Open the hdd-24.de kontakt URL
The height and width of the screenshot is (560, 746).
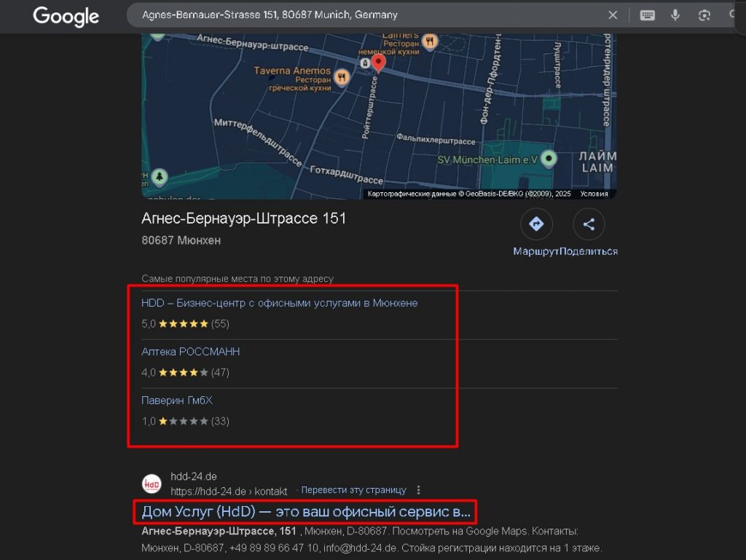(x=229, y=491)
